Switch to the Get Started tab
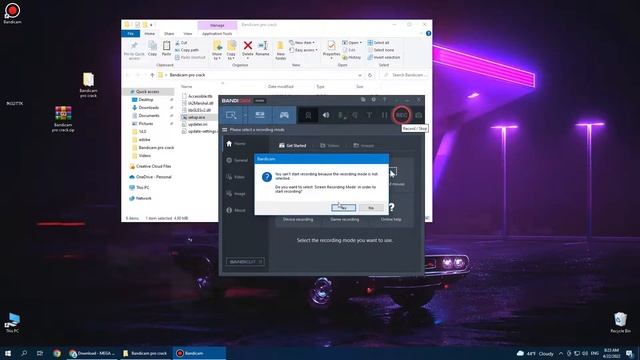The image size is (640, 360). click(292, 145)
